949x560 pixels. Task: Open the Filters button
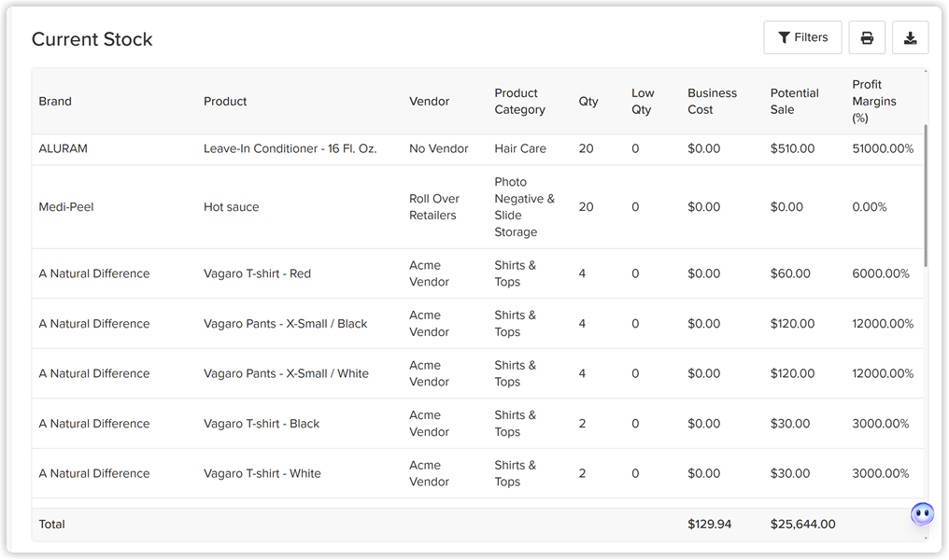(802, 37)
